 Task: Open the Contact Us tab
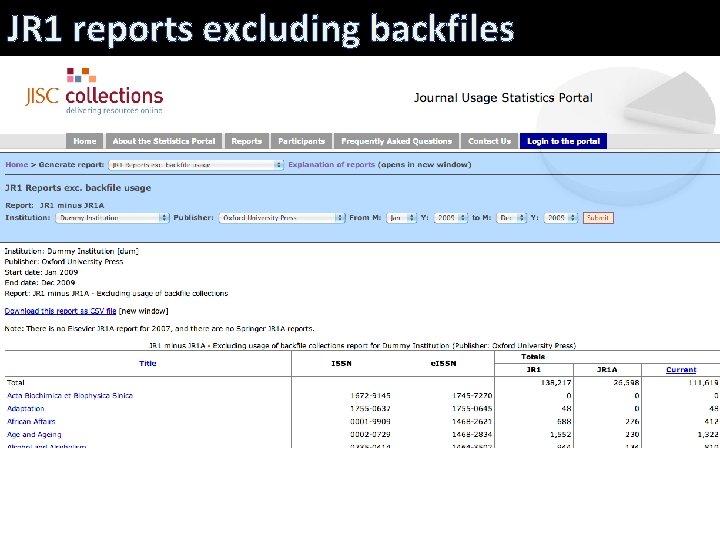pos(489,141)
